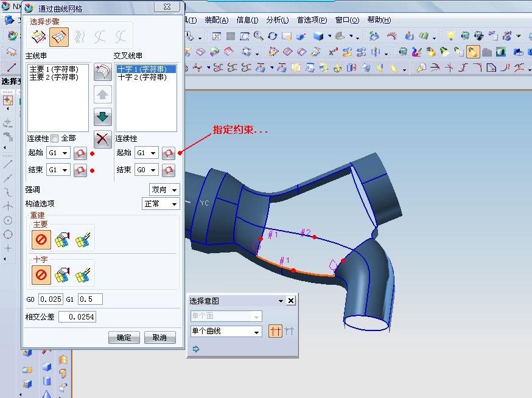The width and height of the screenshot is (532, 398).
Task: Click the rotate view toolbar icon
Action: 272,36
